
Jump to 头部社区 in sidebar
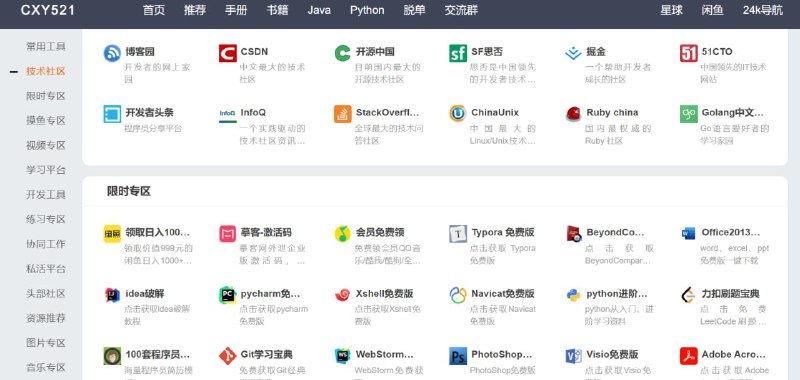46,293
